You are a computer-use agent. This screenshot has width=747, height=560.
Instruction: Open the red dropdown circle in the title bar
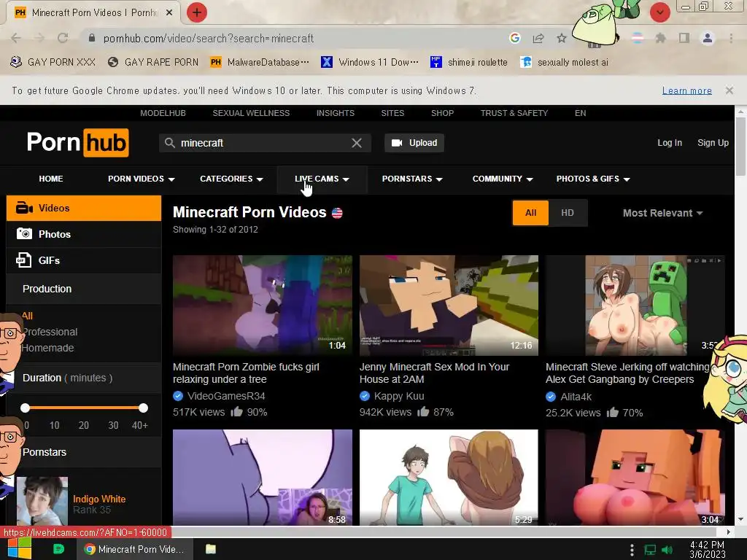click(659, 12)
